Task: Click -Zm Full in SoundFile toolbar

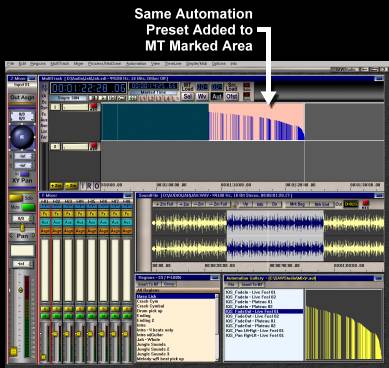Action: 218,204
